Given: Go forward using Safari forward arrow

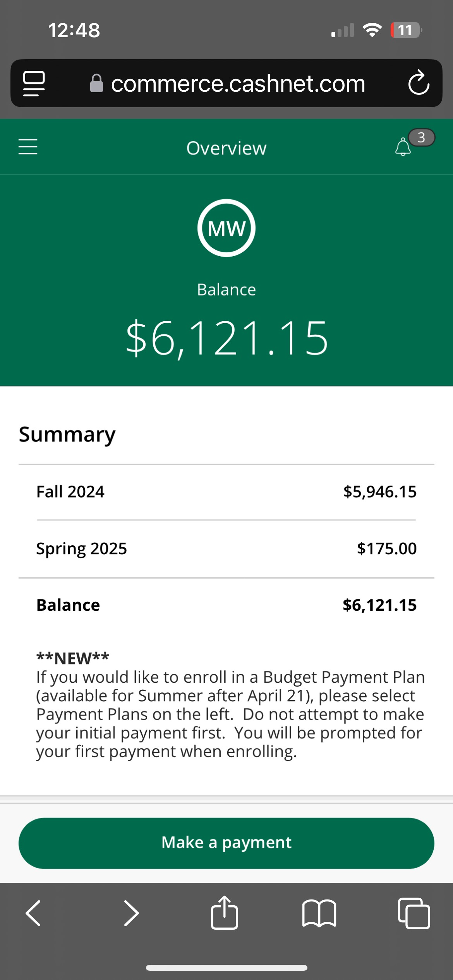Looking at the screenshot, I should coord(131,913).
